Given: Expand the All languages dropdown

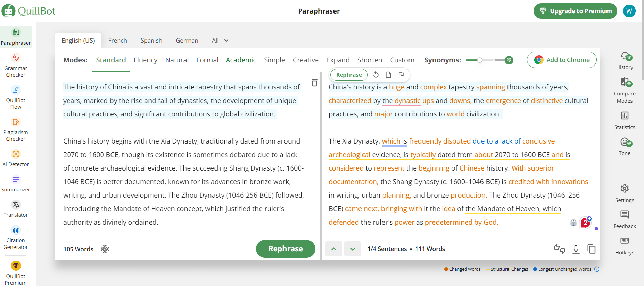Looking at the screenshot, I should click(x=220, y=41).
